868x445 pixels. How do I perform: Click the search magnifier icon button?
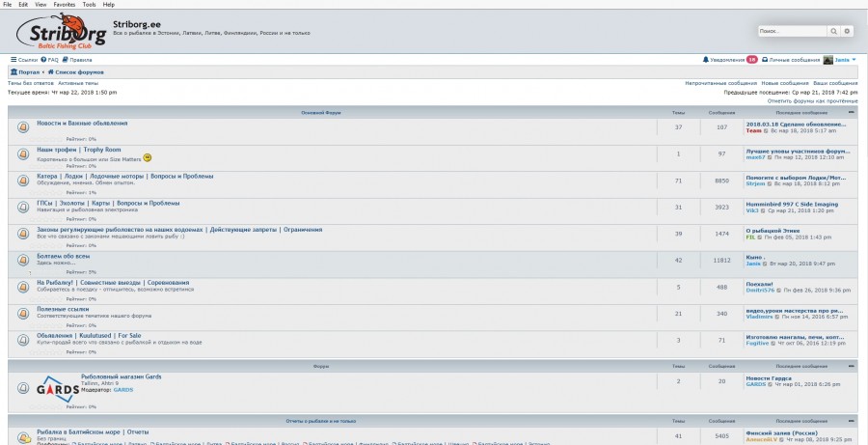pyautogui.click(x=834, y=32)
